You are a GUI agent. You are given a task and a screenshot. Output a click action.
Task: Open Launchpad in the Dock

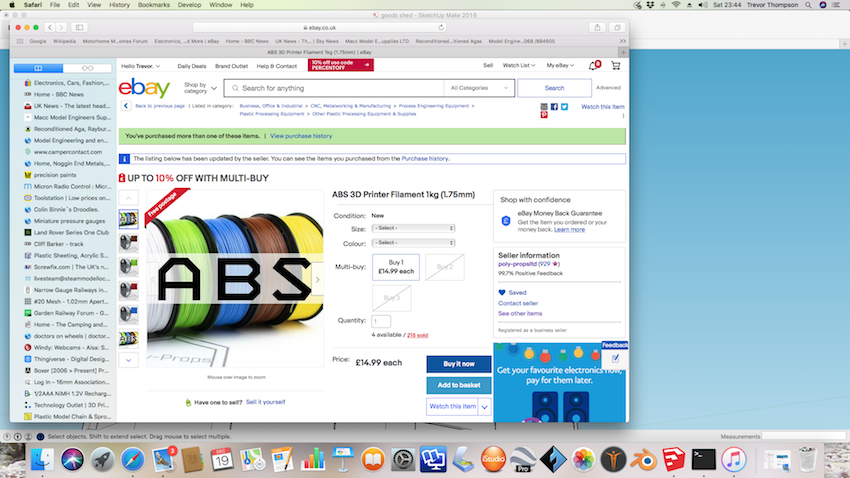coord(102,460)
